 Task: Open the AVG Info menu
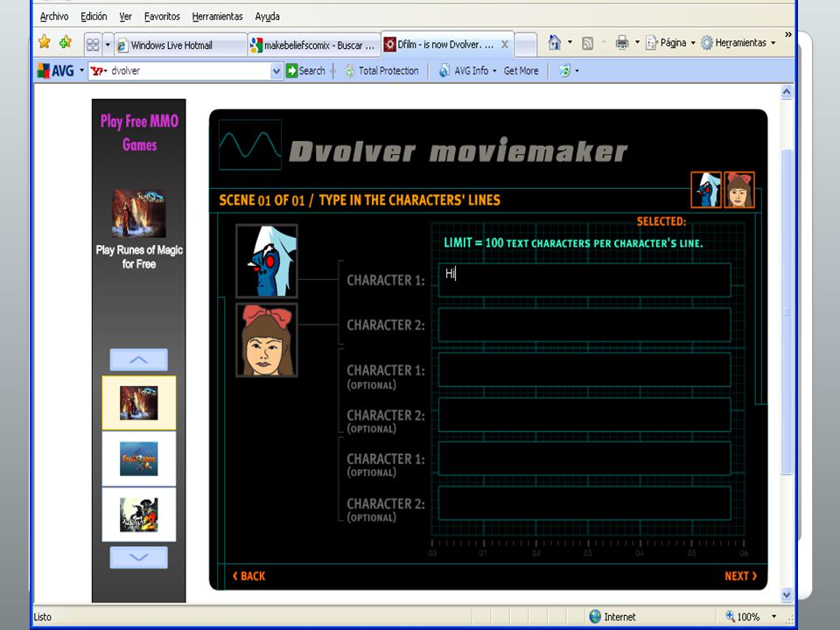click(467, 71)
